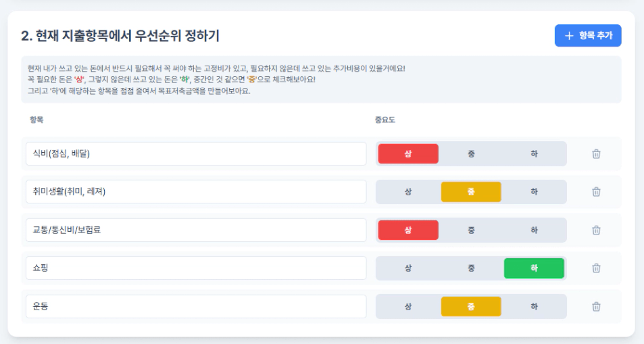Set 식비 importance to 하
Image resolution: width=644 pixels, height=344 pixels.
pyautogui.click(x=534, y=153)
